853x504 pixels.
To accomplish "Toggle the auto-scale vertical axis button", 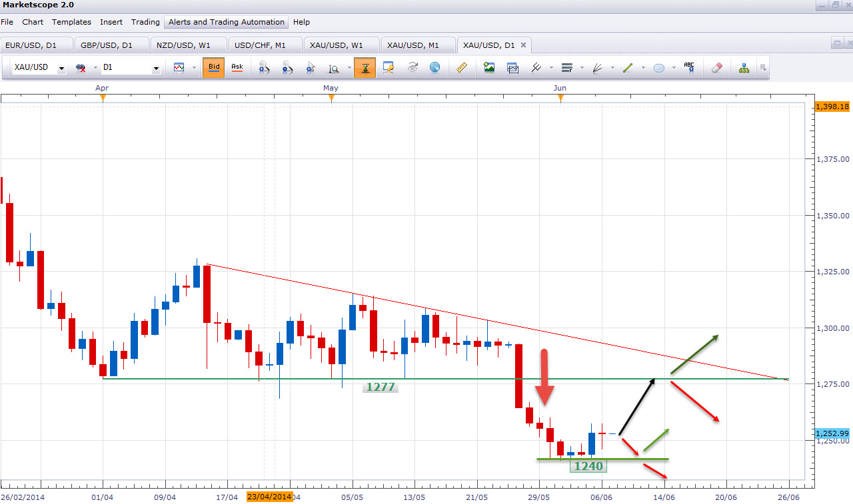I will (365, 67).
